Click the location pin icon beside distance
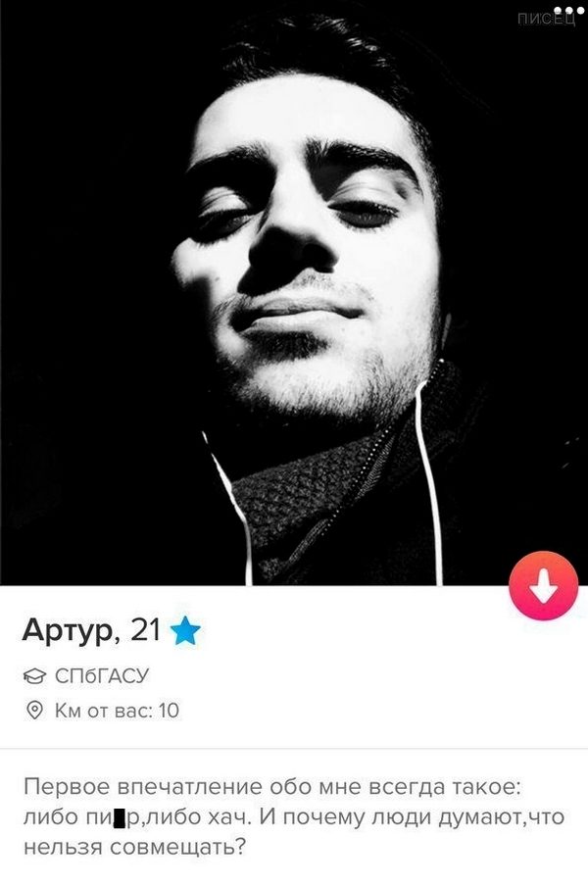This screenshot has height=887, width=588. (x=35, y=711)
